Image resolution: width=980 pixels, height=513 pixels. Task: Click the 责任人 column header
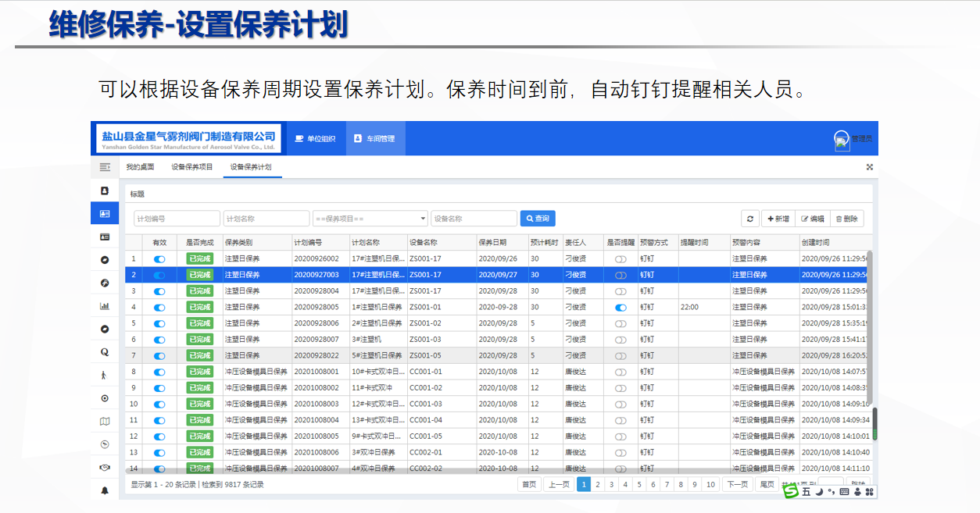coord(584,243)
